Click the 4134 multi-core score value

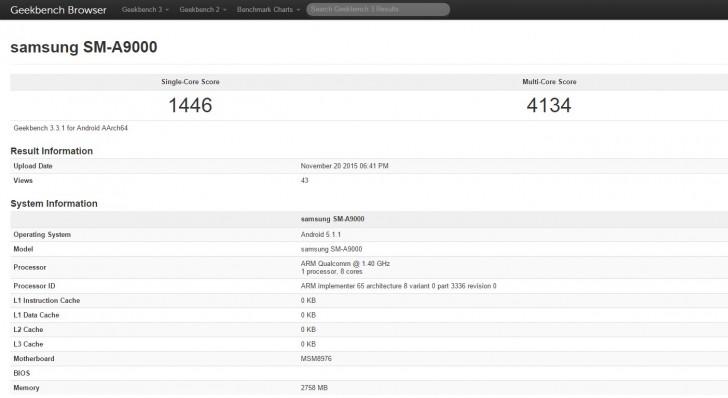(x=549, y=105)
